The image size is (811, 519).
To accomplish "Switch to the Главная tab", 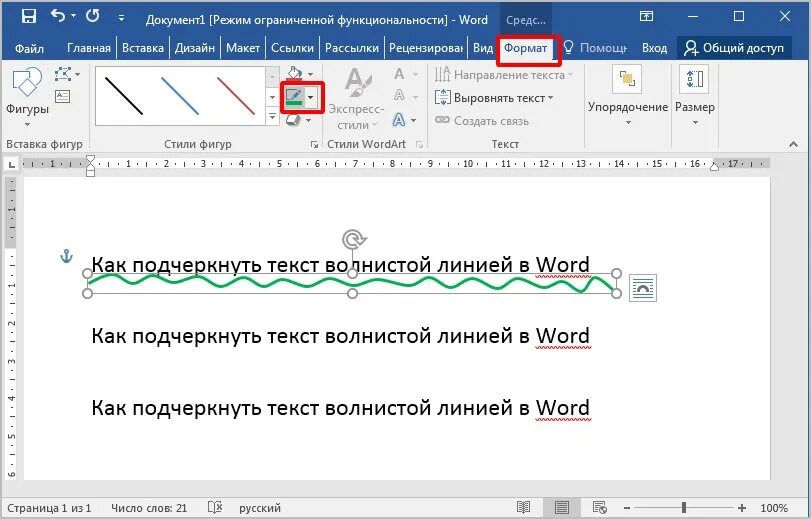I will pos(88,48).
